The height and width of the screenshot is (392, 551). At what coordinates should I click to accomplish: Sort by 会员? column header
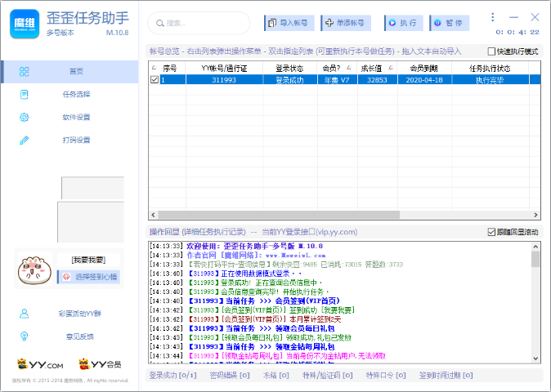pos(338,68)
